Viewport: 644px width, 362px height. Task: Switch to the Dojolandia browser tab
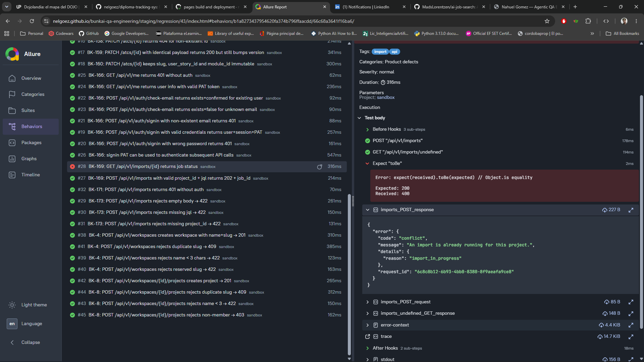point(50,7)
